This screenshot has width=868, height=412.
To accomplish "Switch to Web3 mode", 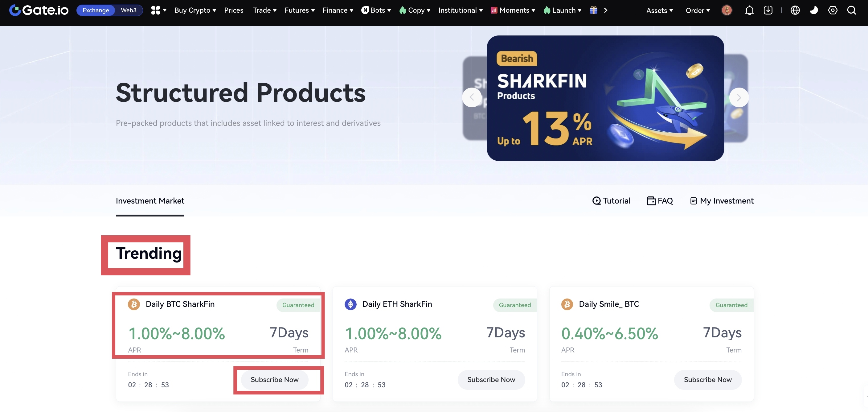I will pos(128,10).
